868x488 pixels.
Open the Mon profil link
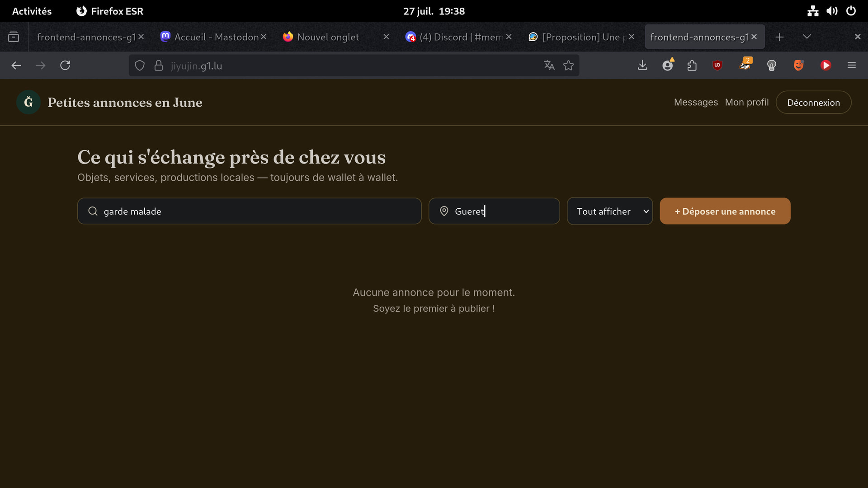[x=747, y=103]
